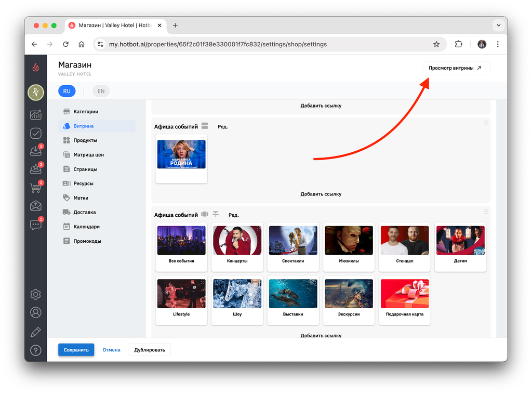Click the Hotbot flame logo icon
Image resolution: width=532 pixels, height=394 pixels.
(36, 68)
